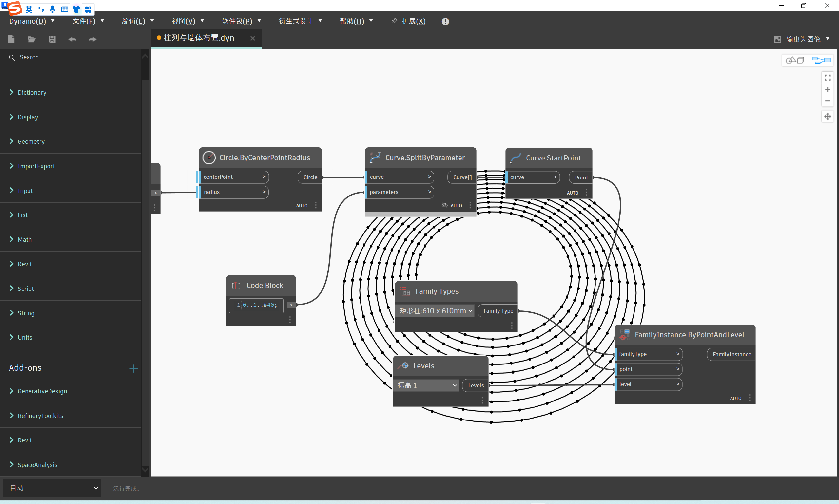Click the Zoom out minus icon
The width and height of the screenshot is (839, 504).
(828, 101)
